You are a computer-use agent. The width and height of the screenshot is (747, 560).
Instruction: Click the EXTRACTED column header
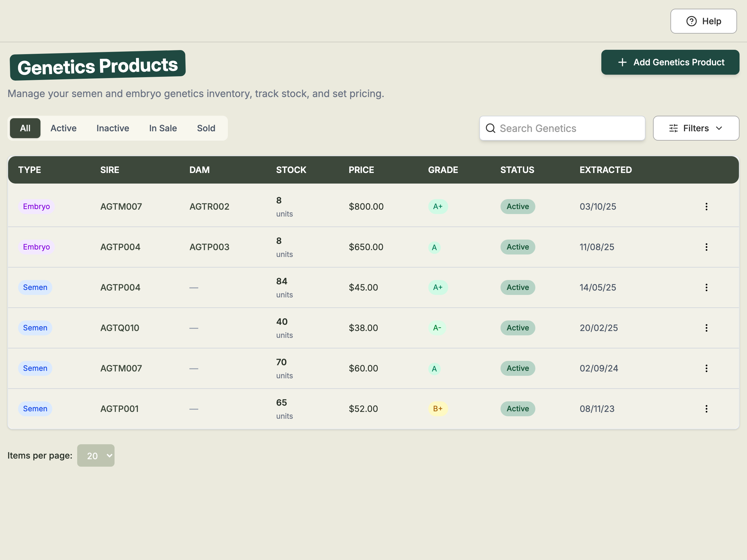click(606, 170)
